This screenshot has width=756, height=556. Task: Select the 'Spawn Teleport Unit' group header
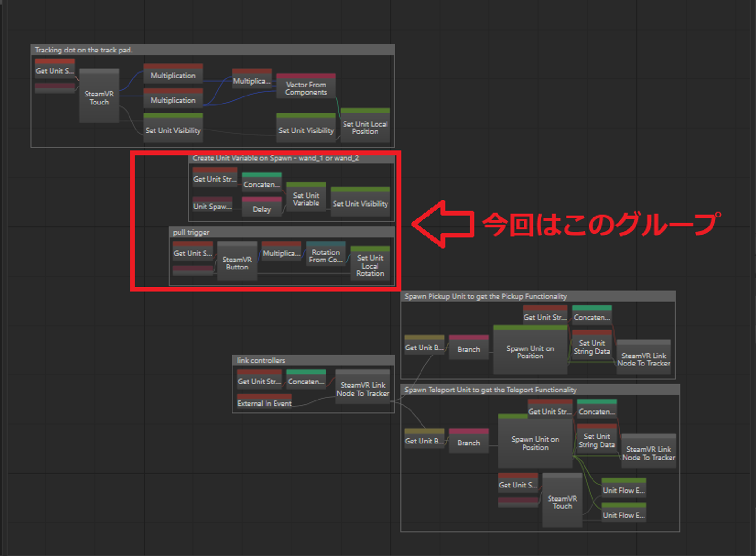pyautogui.click(x=540, y=390)
